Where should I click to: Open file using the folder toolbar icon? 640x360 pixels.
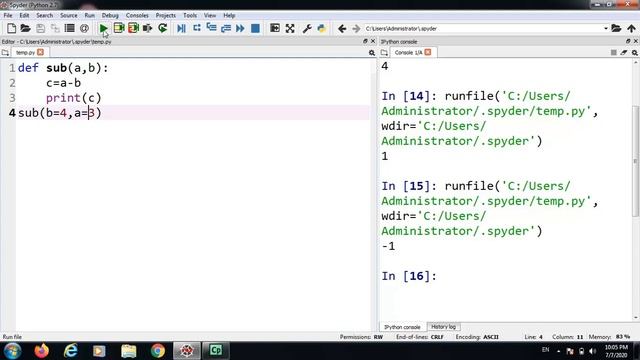[25, 28]
